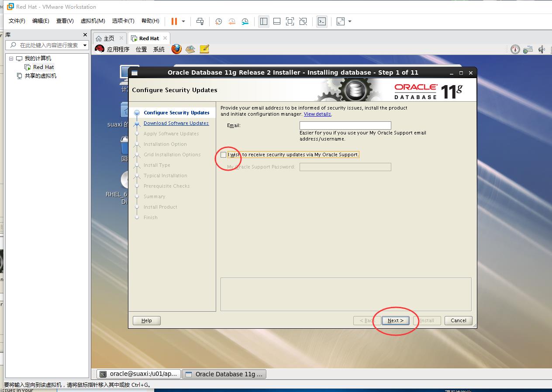
Task: Switch to the Red Hat tab
Action: (149, 38)
